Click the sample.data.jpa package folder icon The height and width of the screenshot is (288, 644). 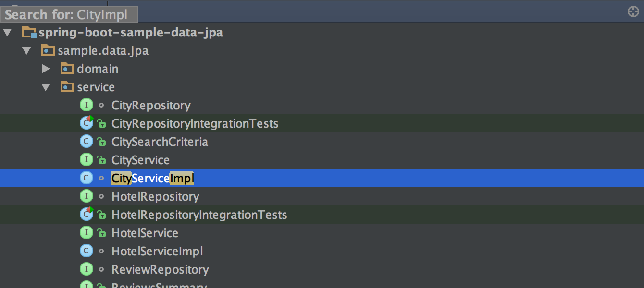click(48, 50)
